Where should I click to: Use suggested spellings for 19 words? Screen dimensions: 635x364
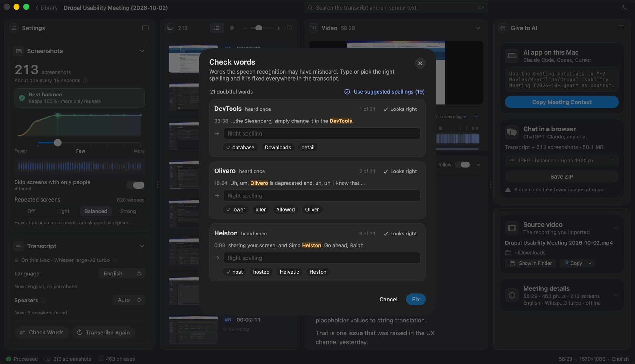384,92
